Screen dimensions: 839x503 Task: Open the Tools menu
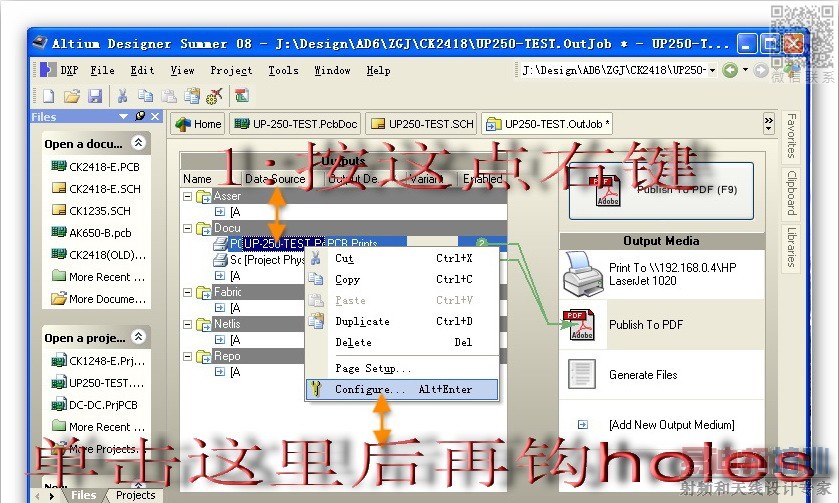(x=283, y=70)
